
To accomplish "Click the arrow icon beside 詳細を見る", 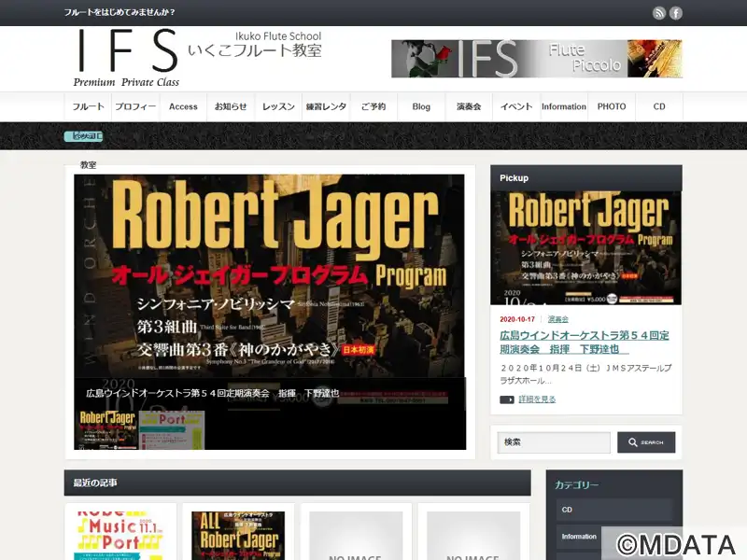I will point(507,399).
